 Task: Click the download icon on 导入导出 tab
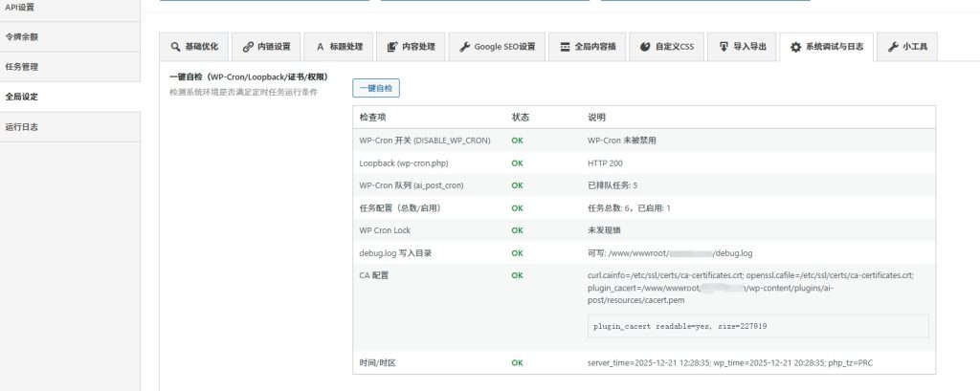coord(724,47)
